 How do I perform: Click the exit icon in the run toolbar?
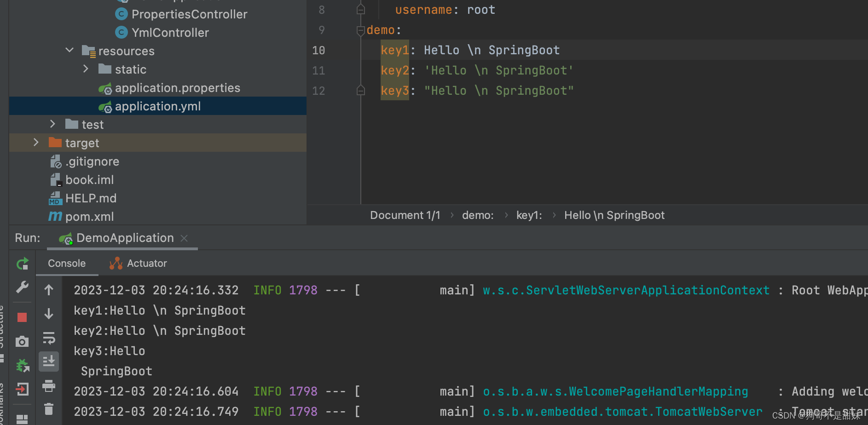(x=22, y=389)
